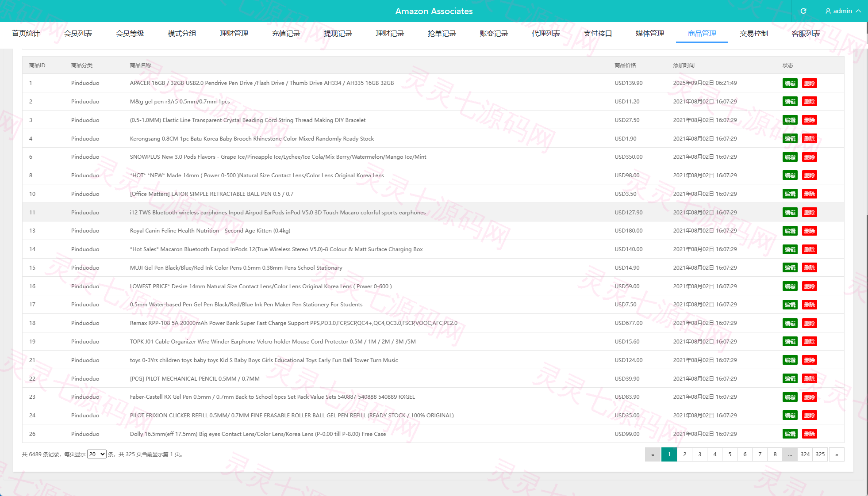Viewport: 868px width, 496px height.
Task: Click the 商品名称 column header
Action: [141, 65]
